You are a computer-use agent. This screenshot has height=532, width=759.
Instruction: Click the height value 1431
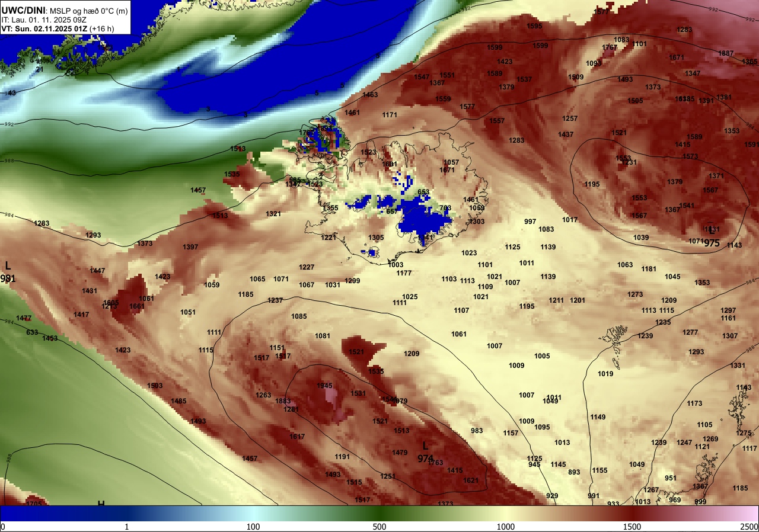coord(90,291)
